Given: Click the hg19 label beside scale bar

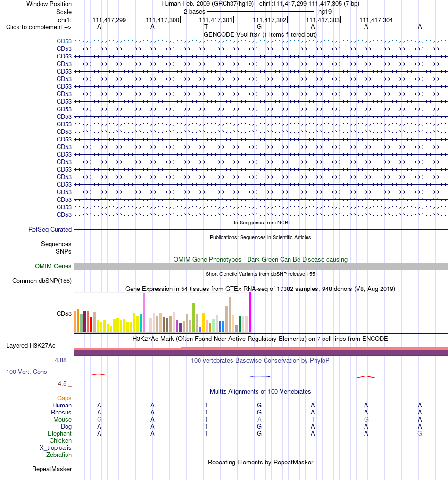Looking at the screenshot, I should point(325,12).
